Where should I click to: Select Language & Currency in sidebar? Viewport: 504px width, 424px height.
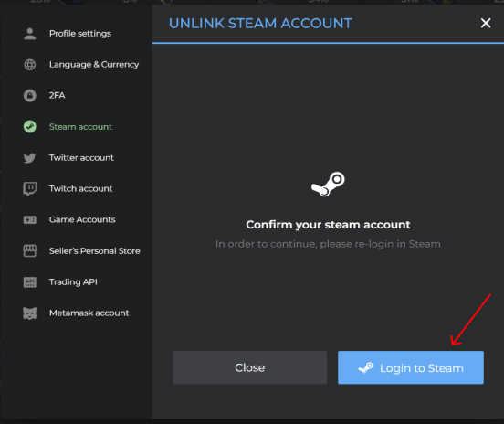[x=94, y=65]
